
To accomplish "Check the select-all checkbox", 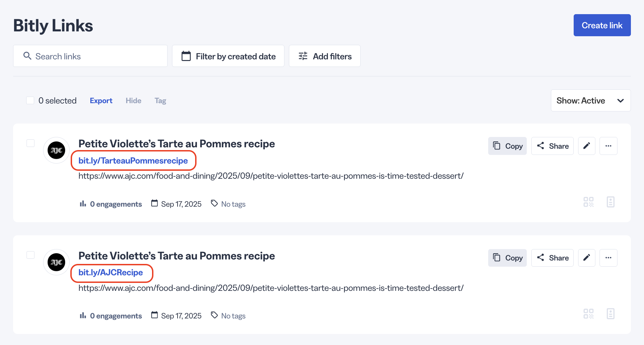I will (x=30, y=100).
